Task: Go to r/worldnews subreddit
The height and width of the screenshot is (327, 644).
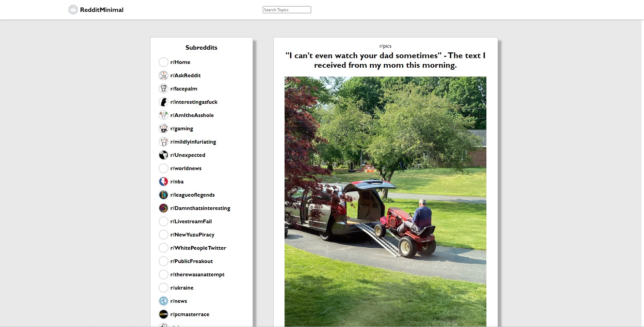Action: pyautogui.click(x=186, y=168)
